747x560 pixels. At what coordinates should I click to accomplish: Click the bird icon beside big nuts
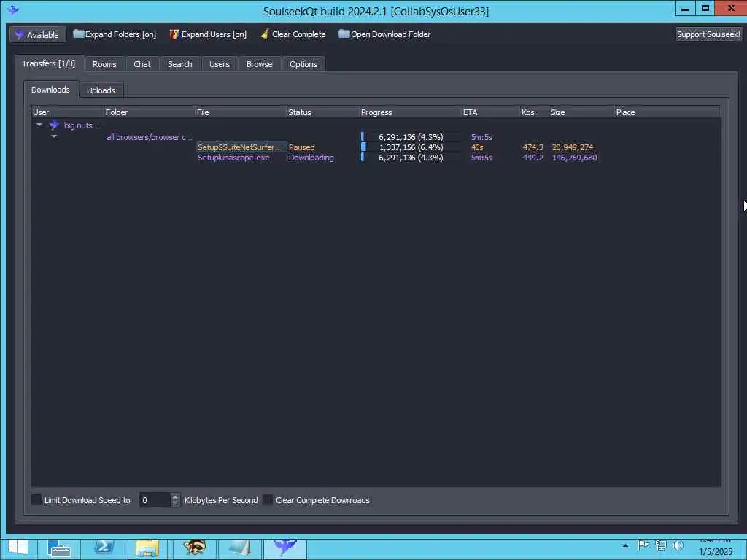tap(54, 125)
